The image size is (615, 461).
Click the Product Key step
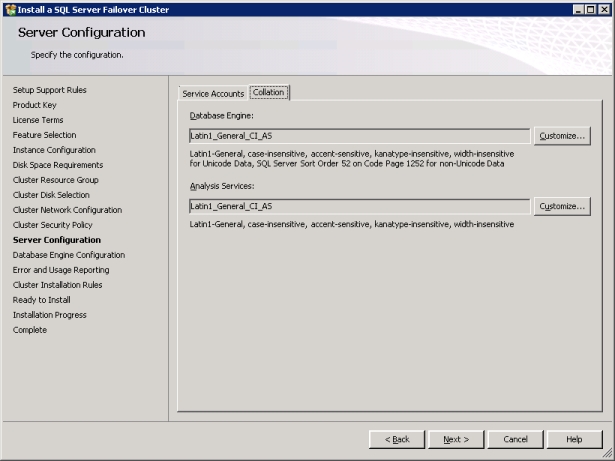pyautogui.click(x=35, y=105)
